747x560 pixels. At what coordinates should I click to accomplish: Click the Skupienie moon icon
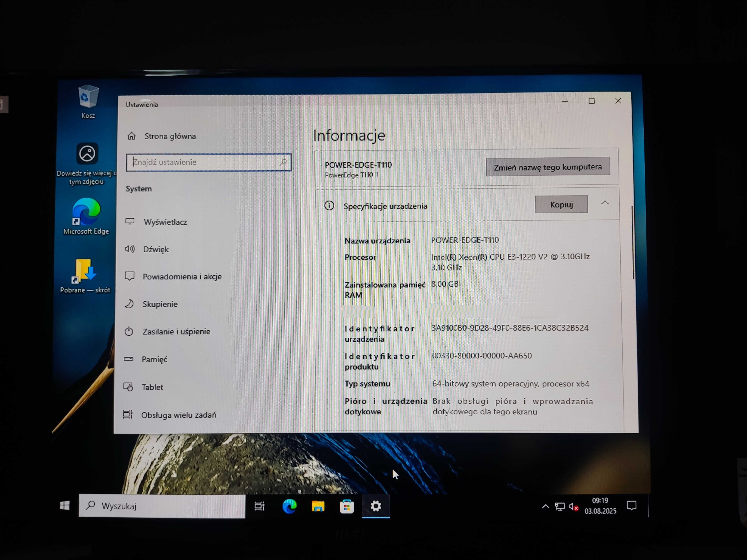129,304
